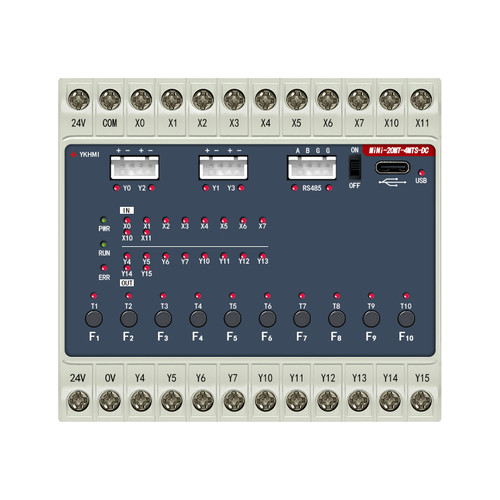This screenshot has height=500, width=500.
Task: Click the X3 screw terminal
Action: pyautogui.click(x=234, y=99)
